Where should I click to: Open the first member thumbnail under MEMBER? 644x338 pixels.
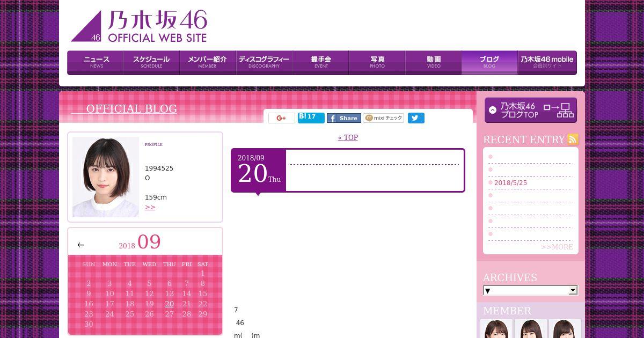tap(496, 328)
